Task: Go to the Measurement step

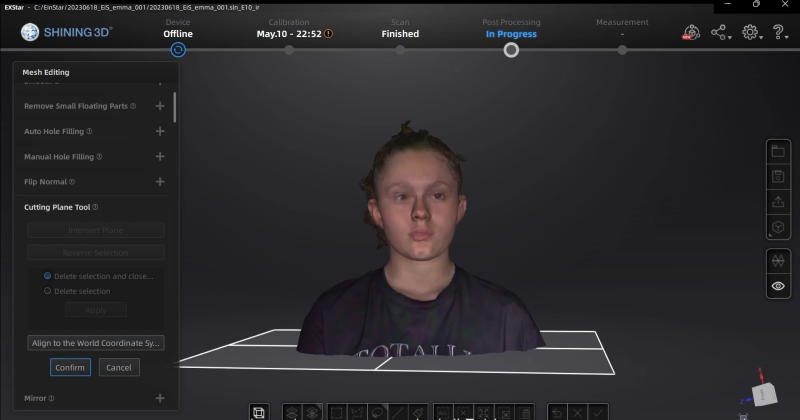Action: click(622, 29)
